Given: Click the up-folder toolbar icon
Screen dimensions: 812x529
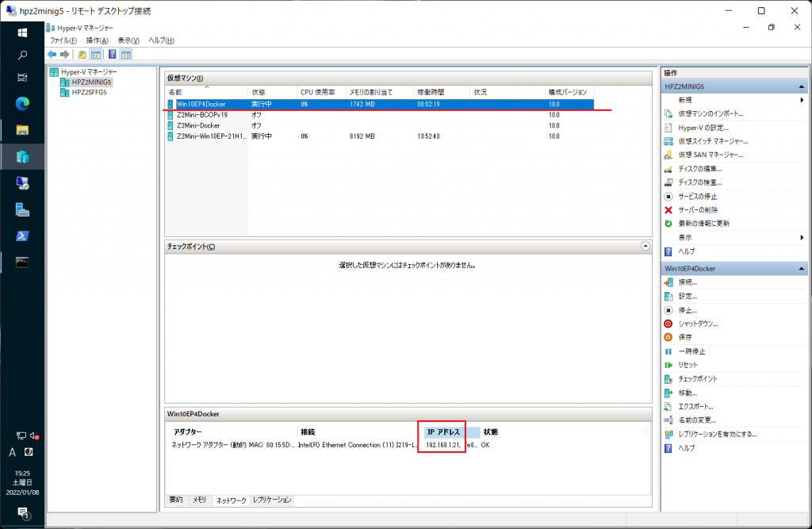Looking at the screenshot, I should point(82,55).
